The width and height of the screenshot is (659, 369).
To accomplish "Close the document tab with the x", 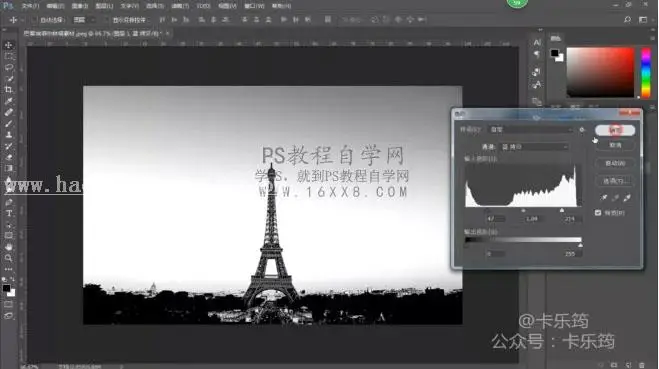I will pyautogui.click(x=167, y=33).
